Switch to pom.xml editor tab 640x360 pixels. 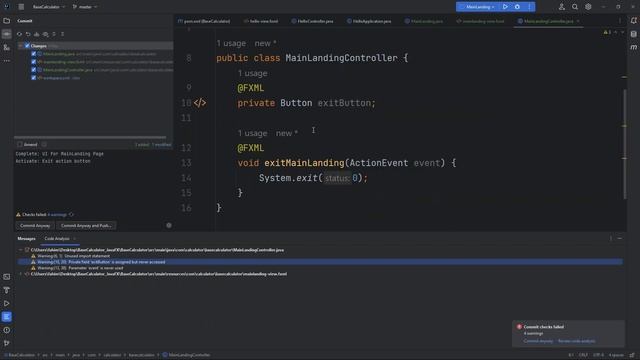coord(204,21)
